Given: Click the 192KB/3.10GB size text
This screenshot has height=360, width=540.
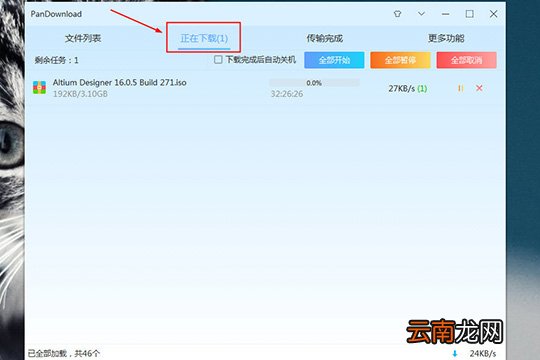Looking at the screenshot, I should 80,94.
